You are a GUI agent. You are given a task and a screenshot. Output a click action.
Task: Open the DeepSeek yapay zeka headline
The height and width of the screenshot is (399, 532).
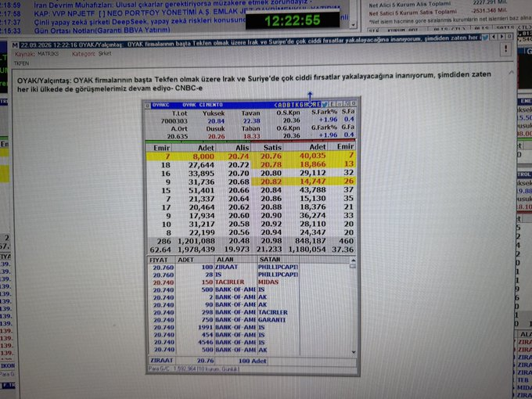pos(139,22)
